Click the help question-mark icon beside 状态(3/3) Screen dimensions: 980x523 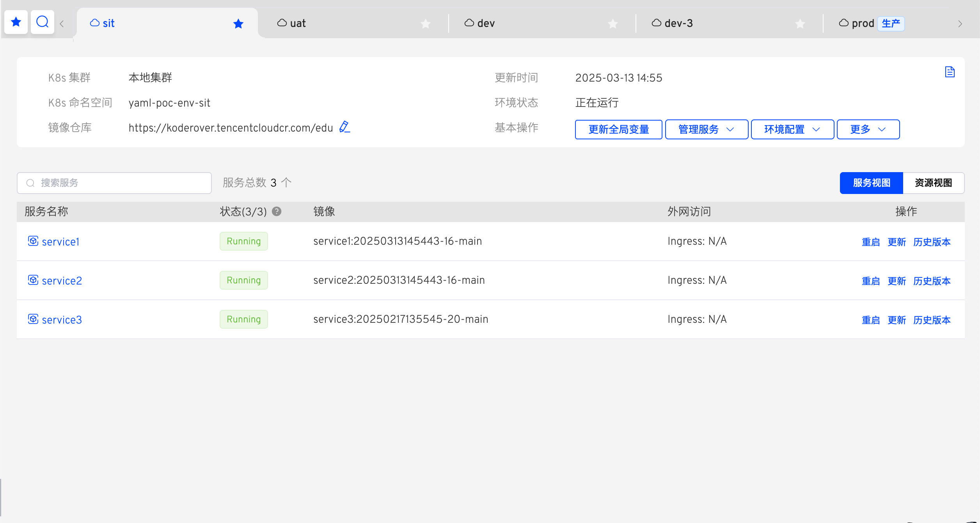pos(277,212)
